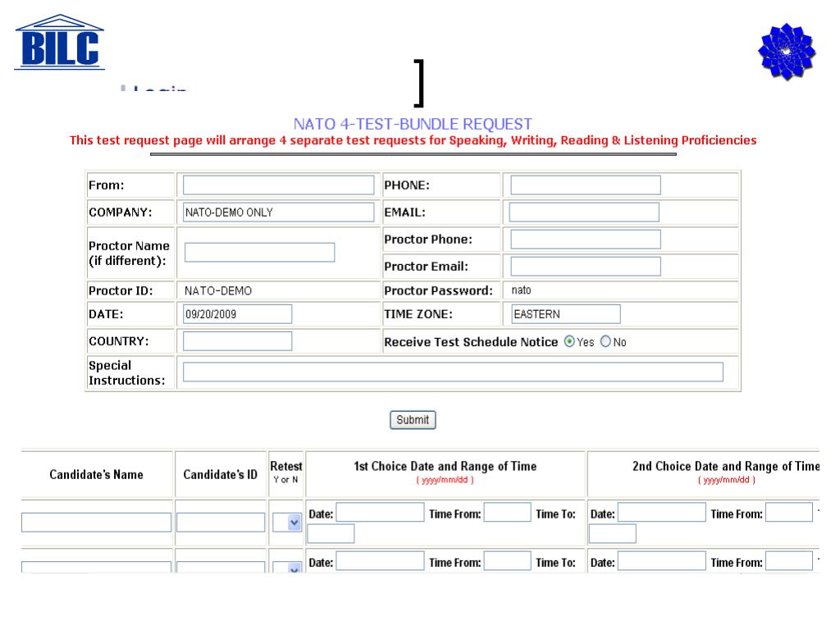Click first row 2nd Choice Date field
Image resolution: width=840 pixels, height=630 pixels.
pos(662,512)
